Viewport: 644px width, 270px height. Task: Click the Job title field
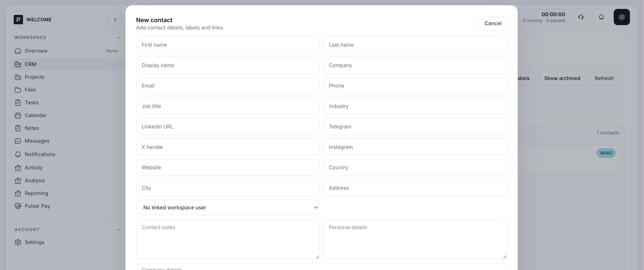228,106
